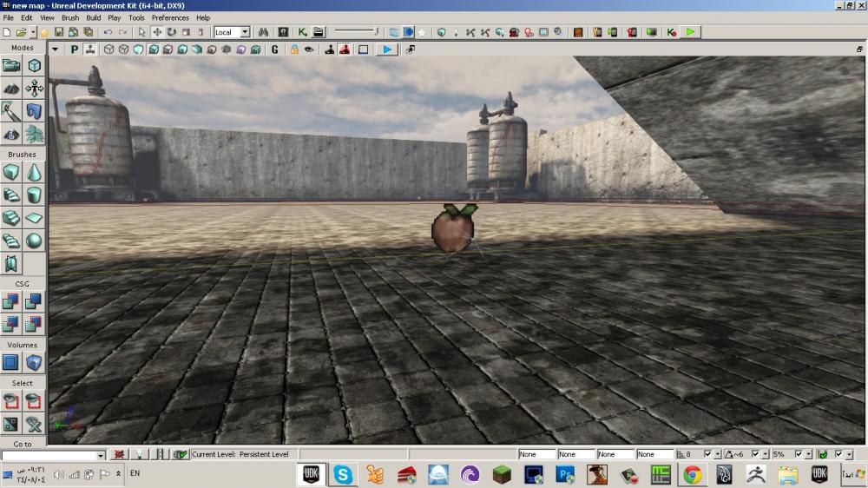Open the View menu
Screen dimensions: 868x488
[x=47, y=17]
